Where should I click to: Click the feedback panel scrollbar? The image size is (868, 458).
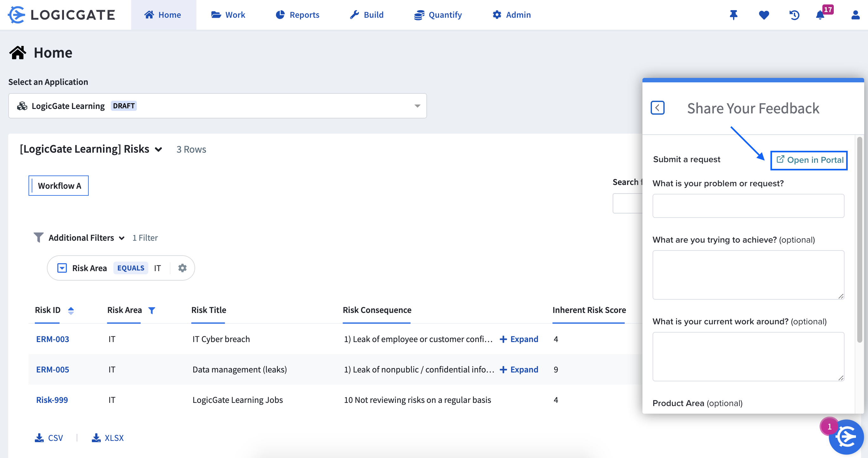coord(859,239)
